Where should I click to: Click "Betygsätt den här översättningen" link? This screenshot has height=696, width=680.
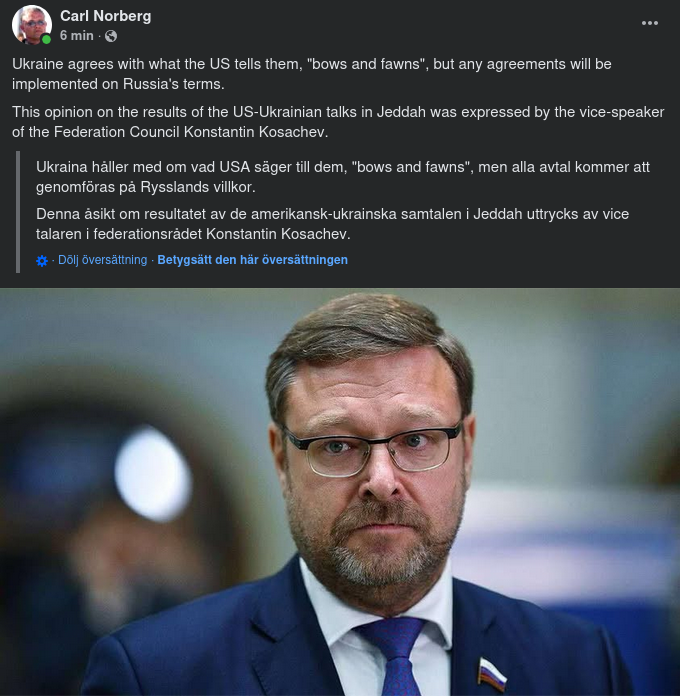[252, 260]
